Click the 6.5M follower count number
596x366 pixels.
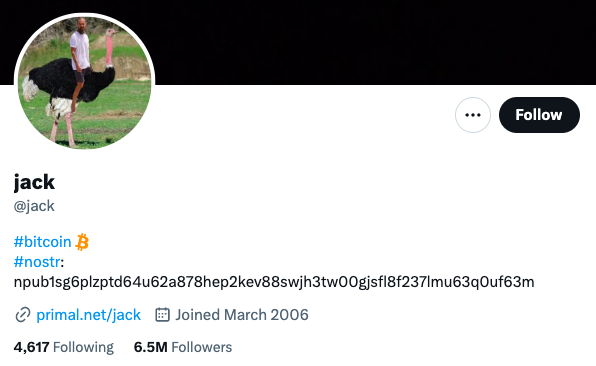point(151,347)
